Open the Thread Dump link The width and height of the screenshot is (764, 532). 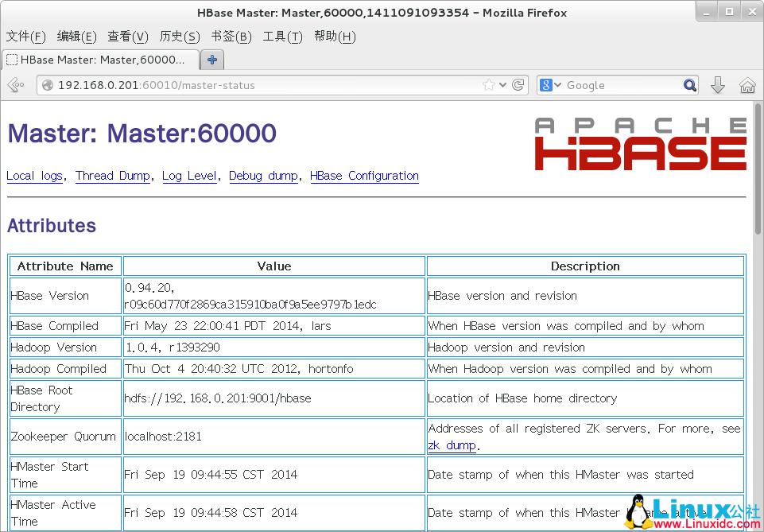pyautogui.click(x=113, y=176)
